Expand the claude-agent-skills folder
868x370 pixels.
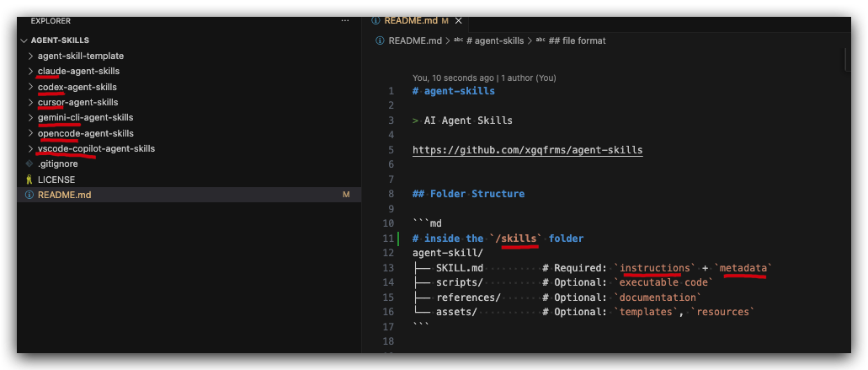coord(30,71)
